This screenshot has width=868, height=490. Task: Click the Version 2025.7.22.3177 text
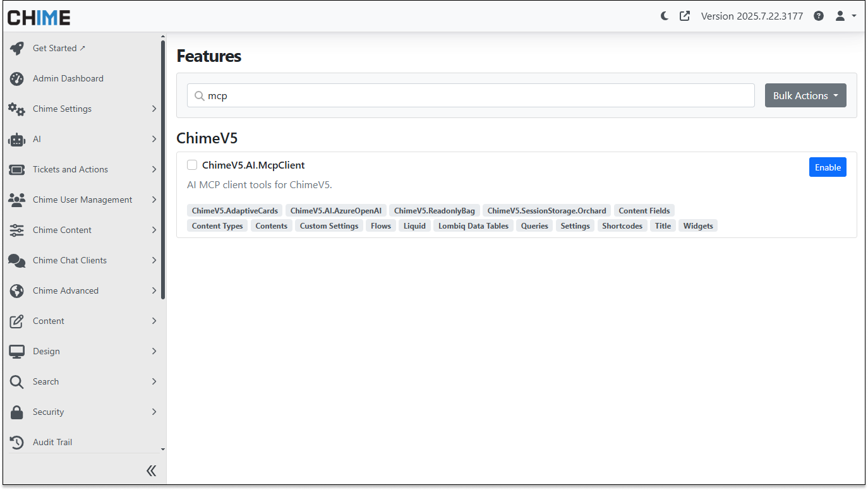pyautogui.click(x=752, y=16)
